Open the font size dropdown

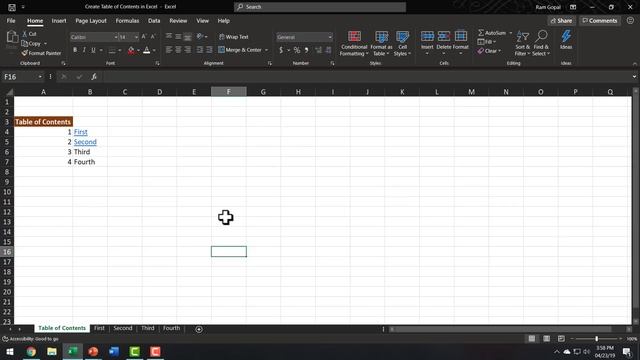pyautogui.click(x=136, y=37)
